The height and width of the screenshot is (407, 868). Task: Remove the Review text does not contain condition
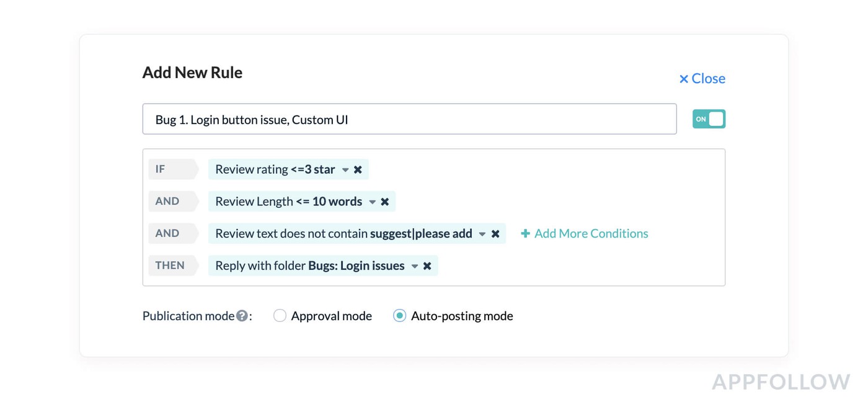point(495,234)
